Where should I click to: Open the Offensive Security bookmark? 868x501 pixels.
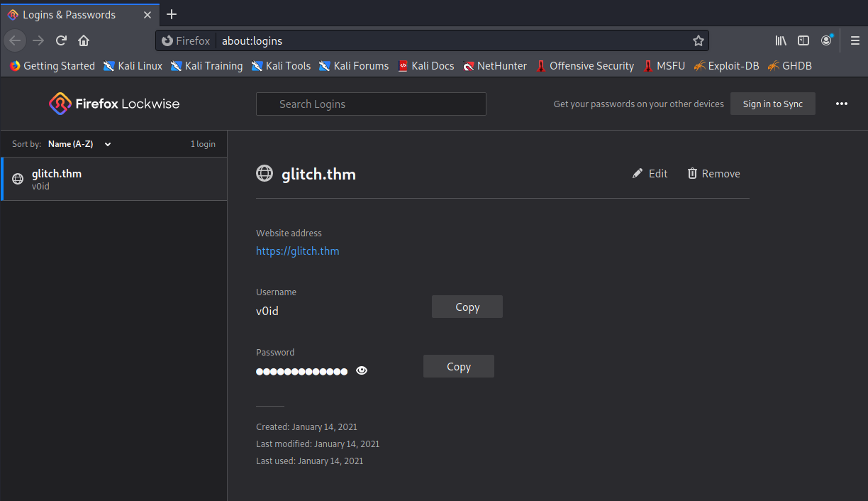[584, 66]
